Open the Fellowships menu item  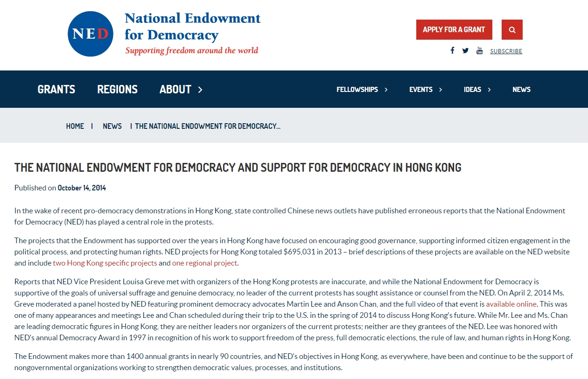357,90
